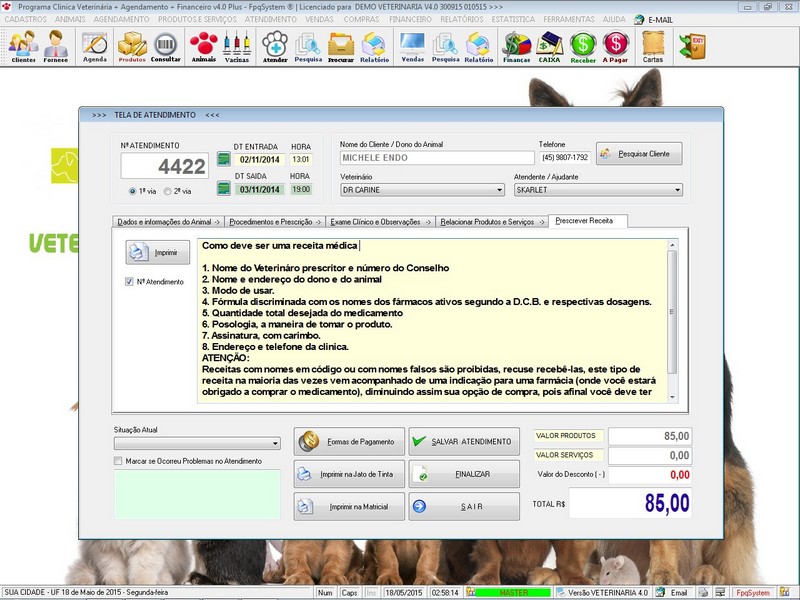The image size is (800, 600).
Task: Open the PRODUTOS E SERVIÇOS menu
Action: click(x=197, y=19)
